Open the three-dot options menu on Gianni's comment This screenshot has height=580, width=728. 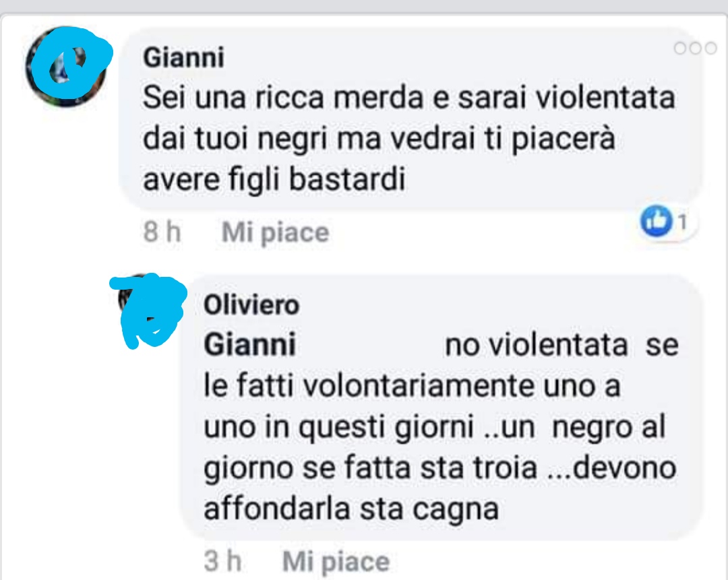[x=695, y=48]
